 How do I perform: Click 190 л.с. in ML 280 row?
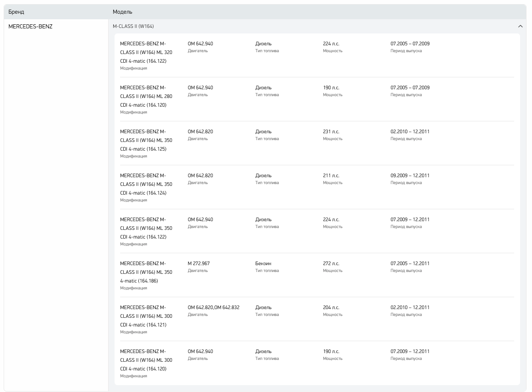click(x=331, y=87)
